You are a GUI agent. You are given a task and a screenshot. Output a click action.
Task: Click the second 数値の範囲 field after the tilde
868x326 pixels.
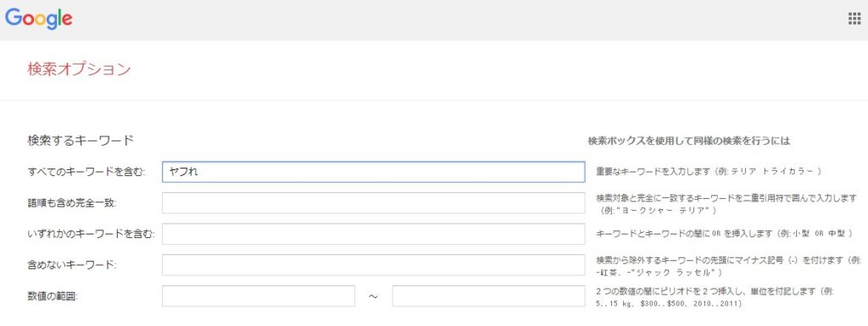pos(488,296)
